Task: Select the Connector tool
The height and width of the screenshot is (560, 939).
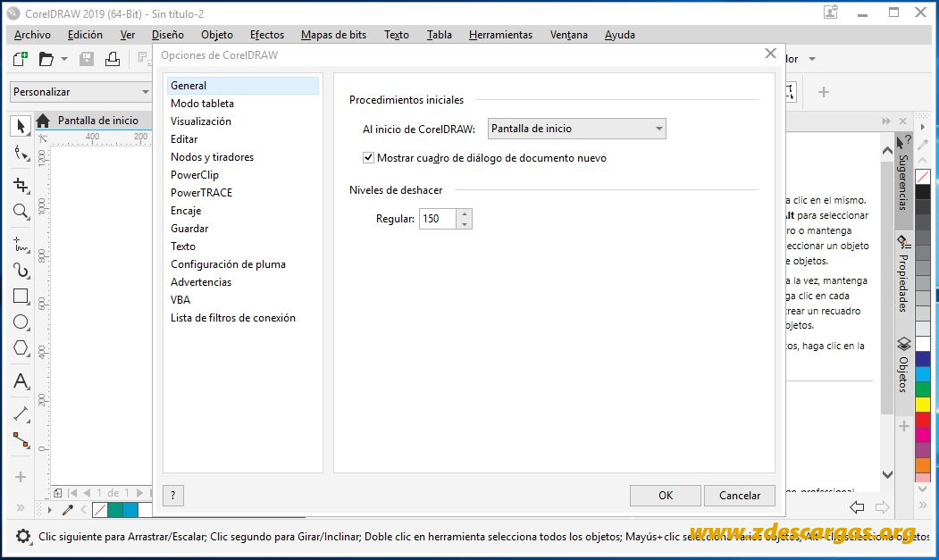Action: [x=21, y=440]
